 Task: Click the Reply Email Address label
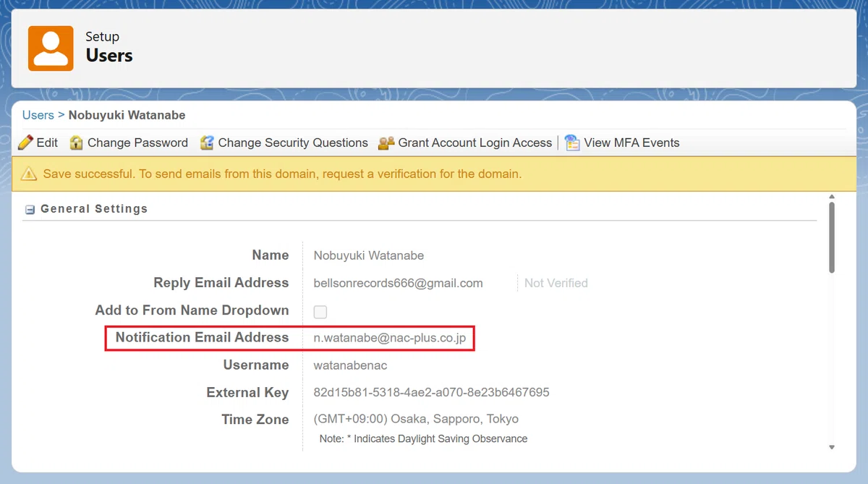pyautogui.click(x=221, y=283)
